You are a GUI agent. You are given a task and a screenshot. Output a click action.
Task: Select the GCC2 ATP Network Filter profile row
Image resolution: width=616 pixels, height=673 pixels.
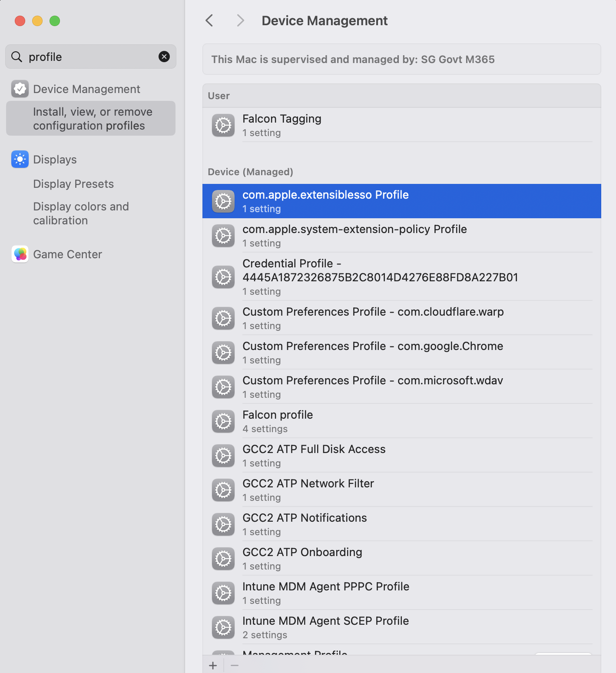click(391, 490)
